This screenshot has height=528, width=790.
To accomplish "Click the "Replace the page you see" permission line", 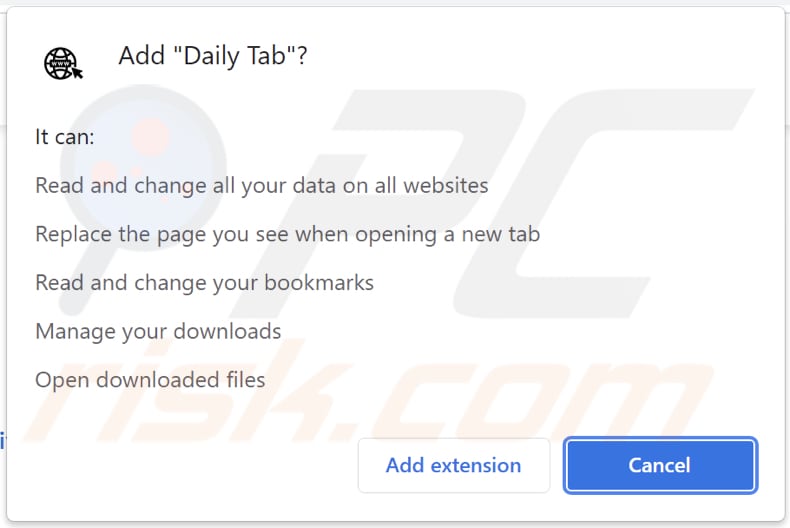I will [x=287, y=235].
